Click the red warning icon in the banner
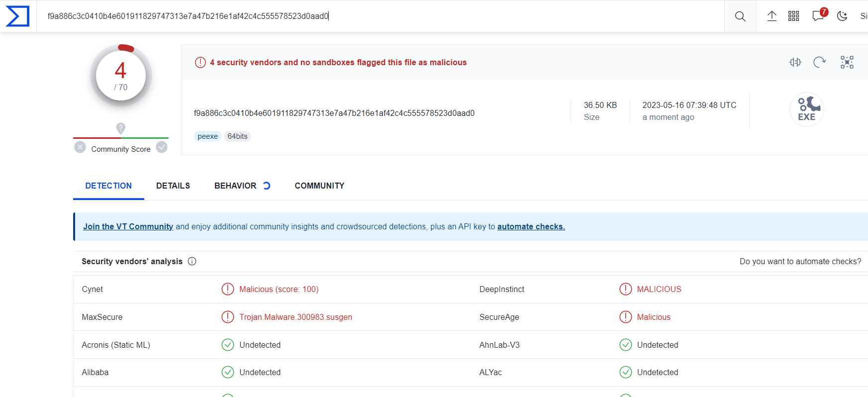868x397 pixels. pos(200,62)
